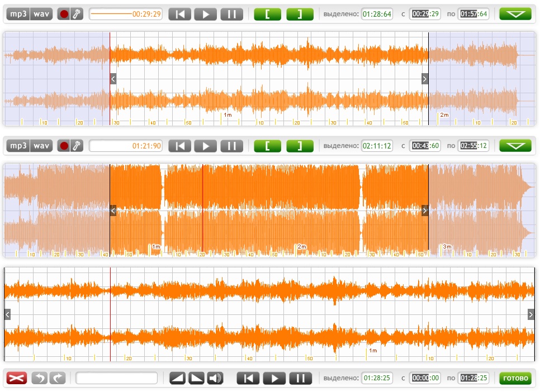
Task: Click green down-arrow button on the second track
Action: tap(515, 146)
